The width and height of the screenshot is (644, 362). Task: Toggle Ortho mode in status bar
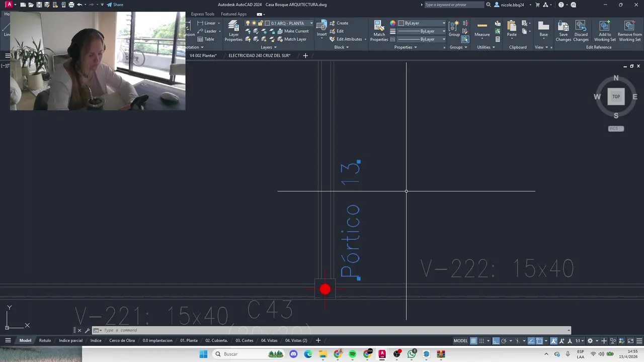496,340
